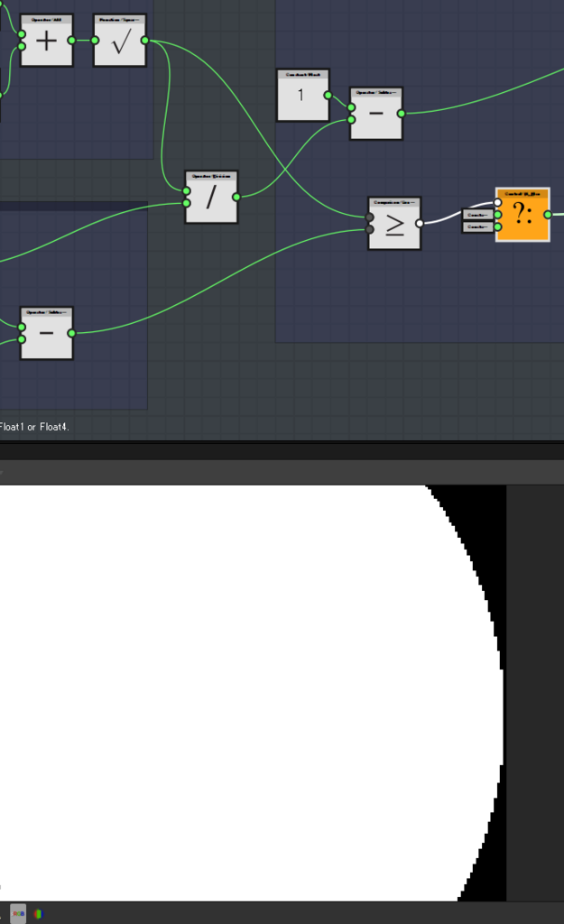This screenshot has height=924, width=564.
Task: Click upper input port of subtract node beside constant
Action: 351,108
